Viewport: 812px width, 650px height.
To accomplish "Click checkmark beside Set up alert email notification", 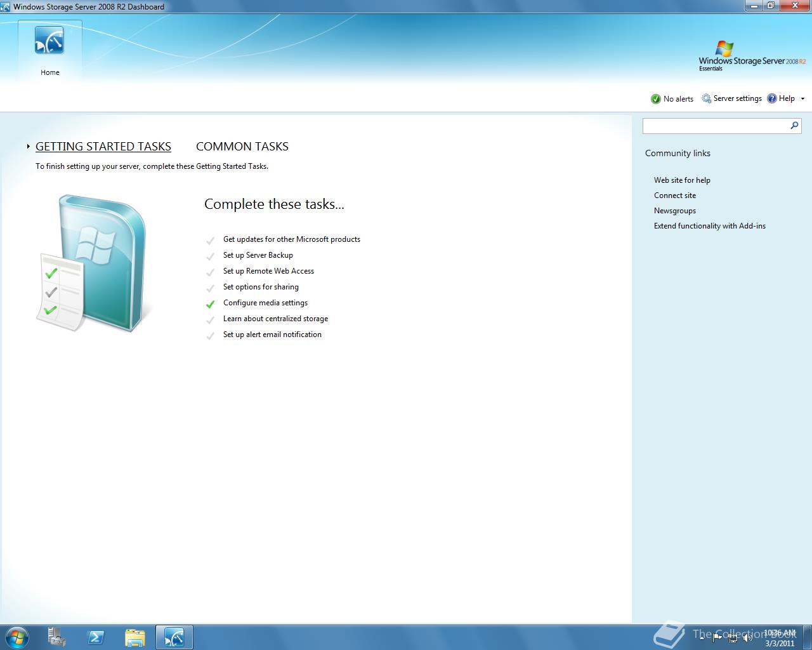I will click(210, 336).
